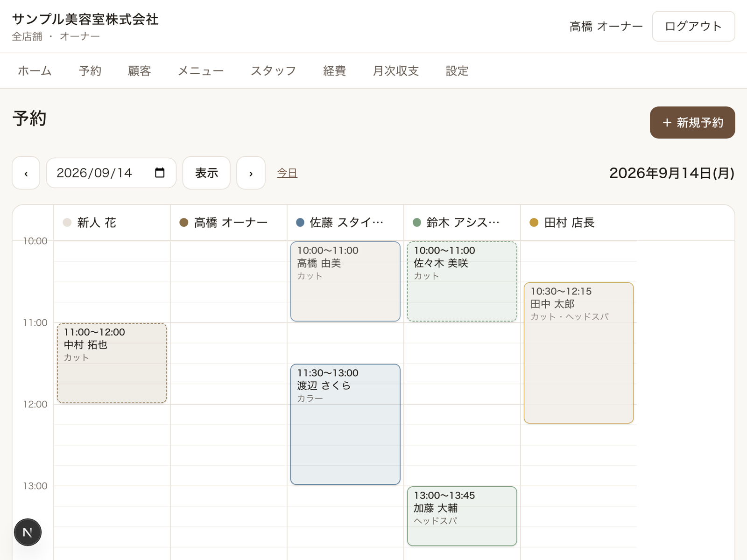Click the 2026年9月14日(月) date heading

coord(672,173)
